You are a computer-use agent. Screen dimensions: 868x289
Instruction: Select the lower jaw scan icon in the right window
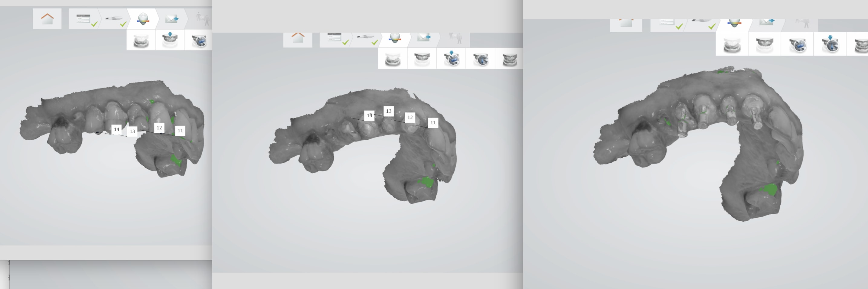(x=732, y=44)
